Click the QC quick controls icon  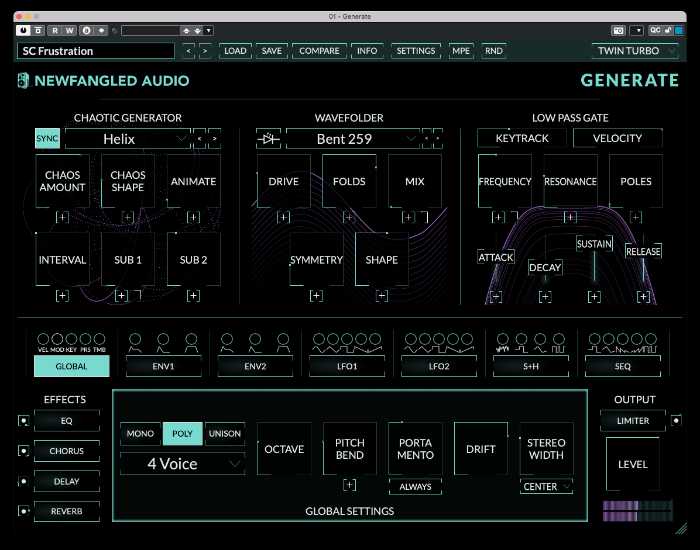click(x=655, y=30)
